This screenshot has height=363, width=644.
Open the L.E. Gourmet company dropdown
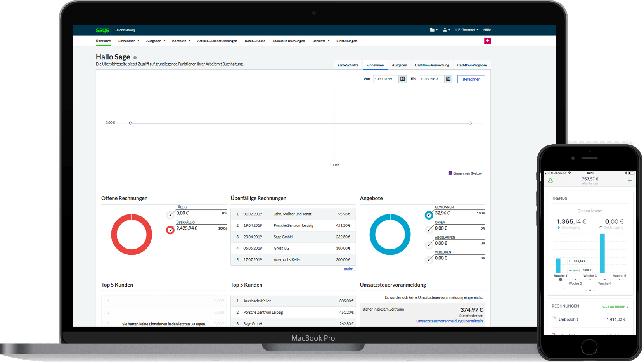[x=467, y=30]
